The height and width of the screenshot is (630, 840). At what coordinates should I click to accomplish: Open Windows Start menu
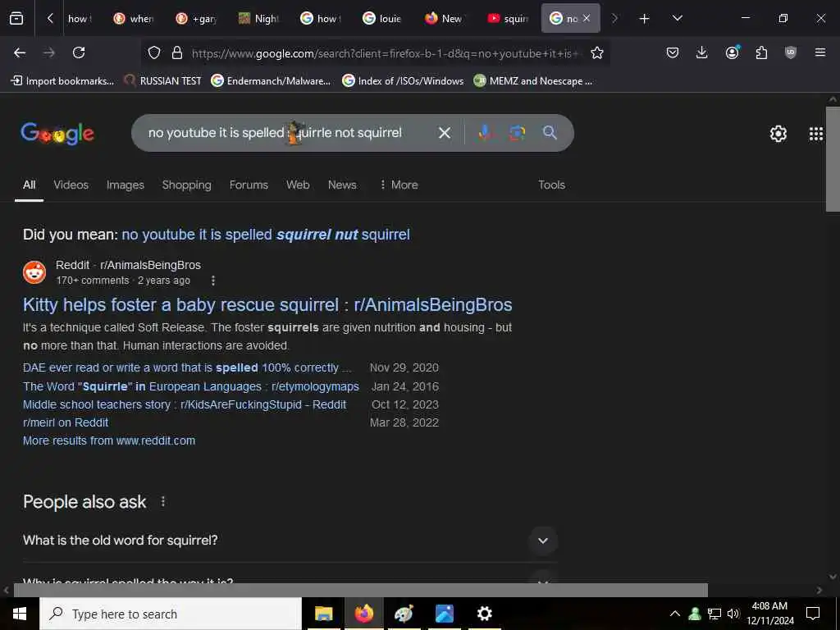(20, 614)
